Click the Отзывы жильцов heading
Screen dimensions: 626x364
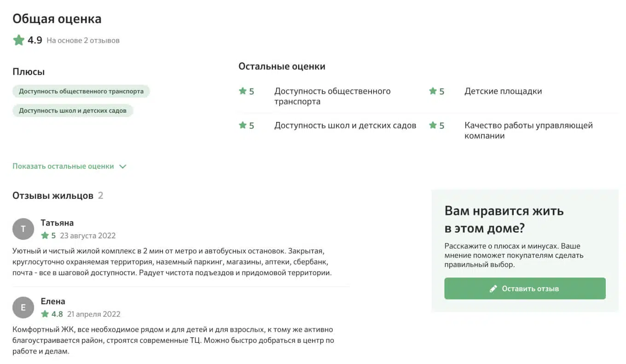(53, 196)
